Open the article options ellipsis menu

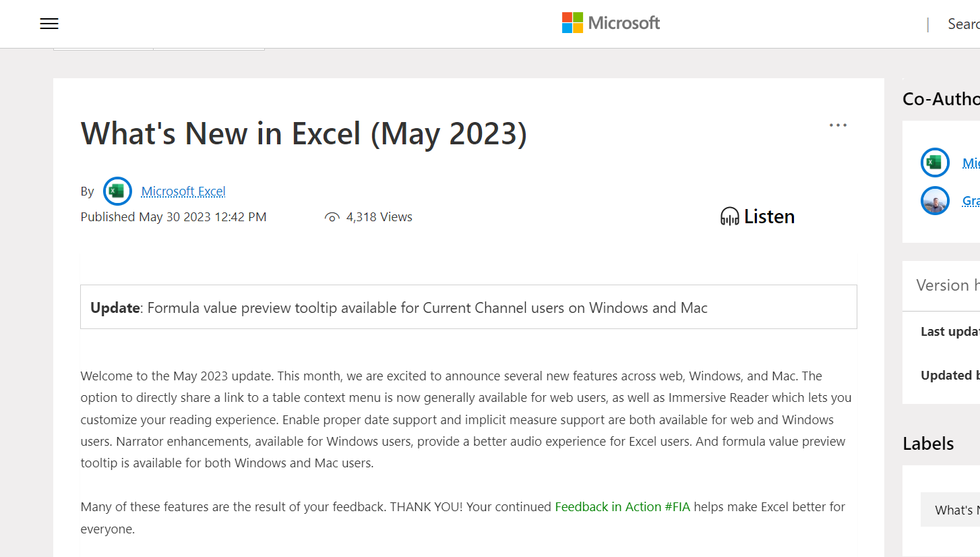coord(838,125)
